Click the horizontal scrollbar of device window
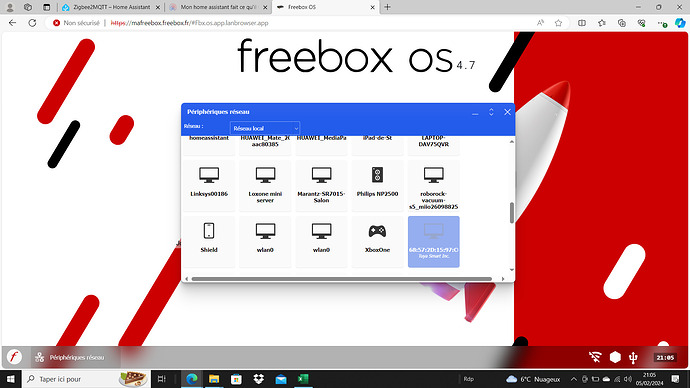The width and height of the screenshot is (690, 388). pyautogui.click(x=341, y=279)
